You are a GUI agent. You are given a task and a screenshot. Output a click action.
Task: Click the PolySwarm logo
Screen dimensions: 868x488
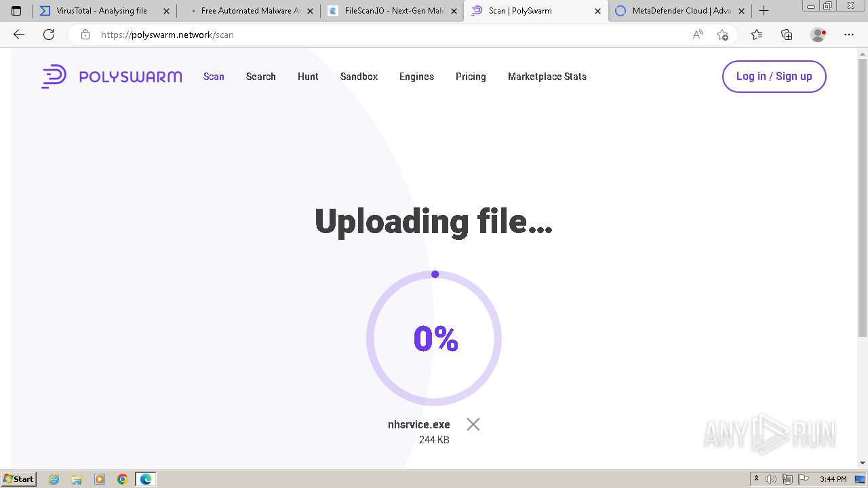click(112, 77)
